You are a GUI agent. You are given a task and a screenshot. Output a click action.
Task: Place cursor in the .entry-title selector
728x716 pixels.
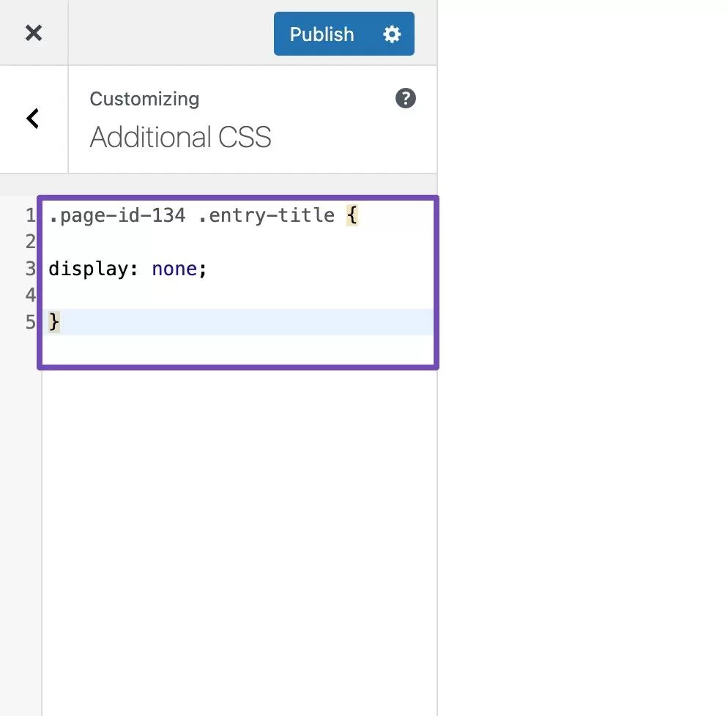[x=267, y=216]
